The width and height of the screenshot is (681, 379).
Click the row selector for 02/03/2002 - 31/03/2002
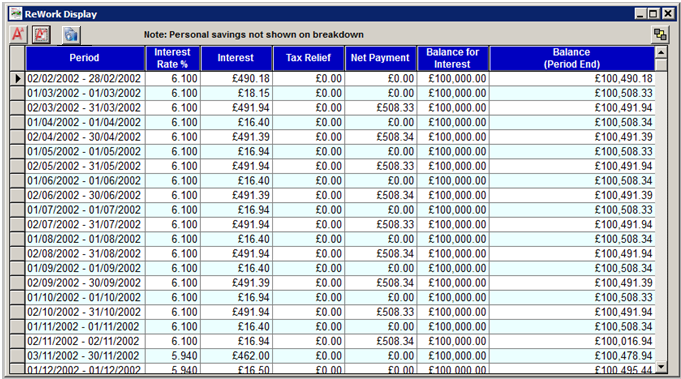pyautogui.click(x=17, y=108)
